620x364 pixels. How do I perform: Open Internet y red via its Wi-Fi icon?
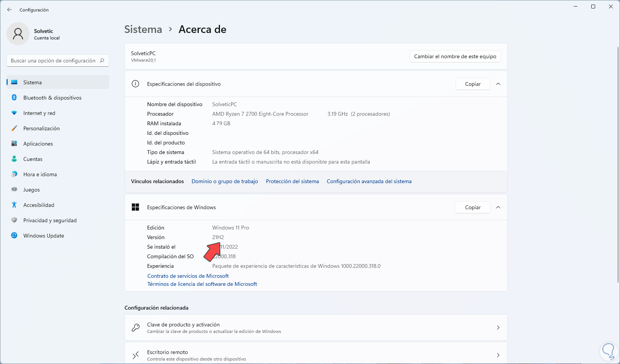14,113
